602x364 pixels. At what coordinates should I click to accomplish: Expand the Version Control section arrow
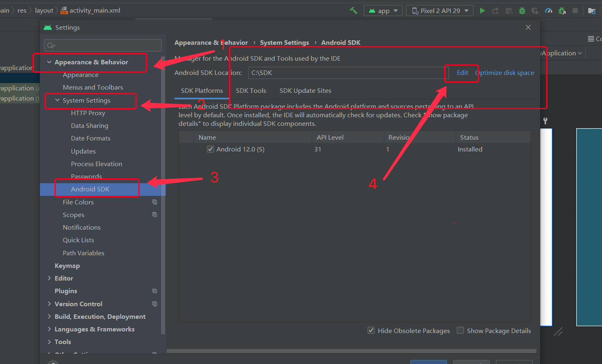[x=49, y=304]
